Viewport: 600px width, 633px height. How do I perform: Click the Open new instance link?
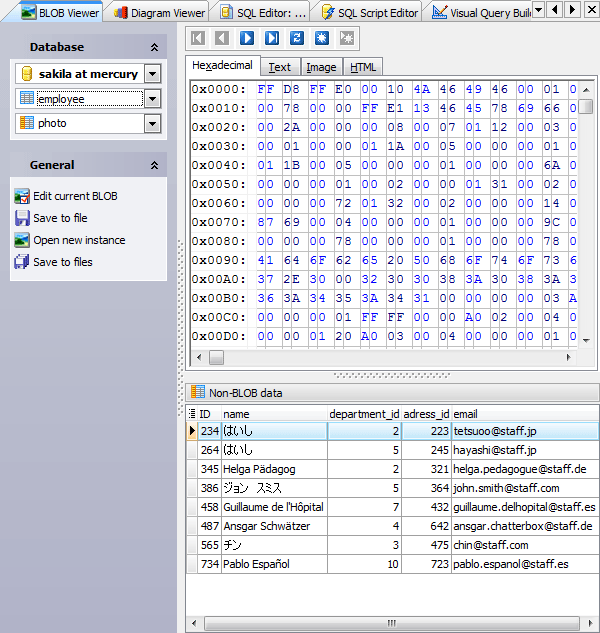(79, 240)
